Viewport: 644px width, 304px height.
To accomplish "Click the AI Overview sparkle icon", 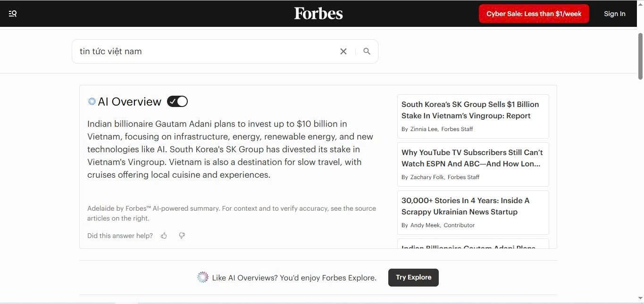I will click(92, 101).
